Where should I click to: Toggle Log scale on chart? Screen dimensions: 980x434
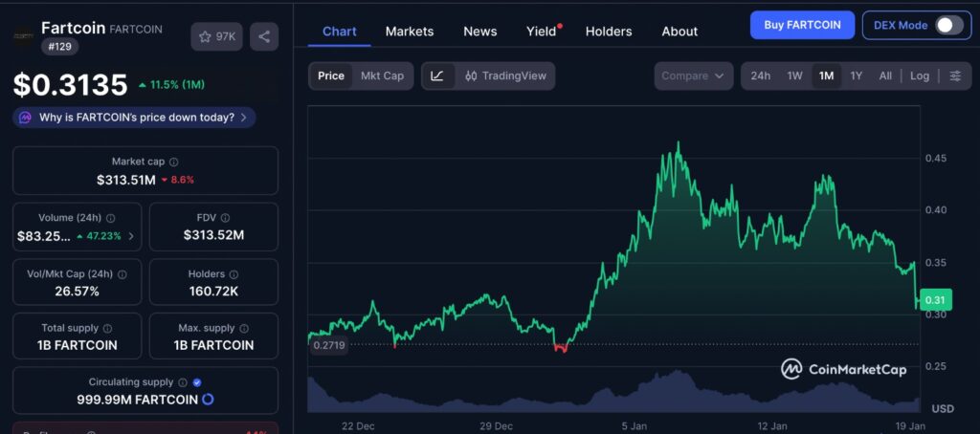[x=920, y=76]
